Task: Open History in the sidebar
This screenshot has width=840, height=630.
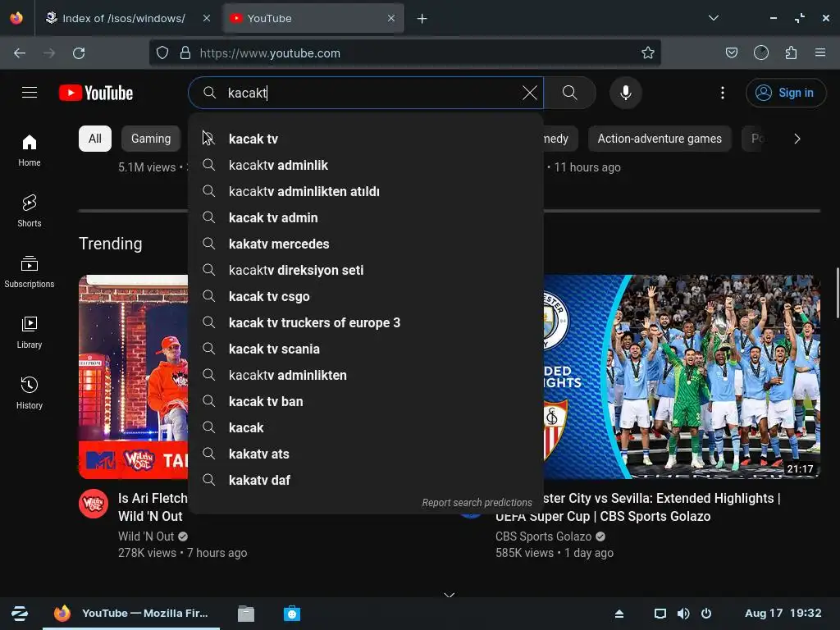Action: tap(30, 393)
